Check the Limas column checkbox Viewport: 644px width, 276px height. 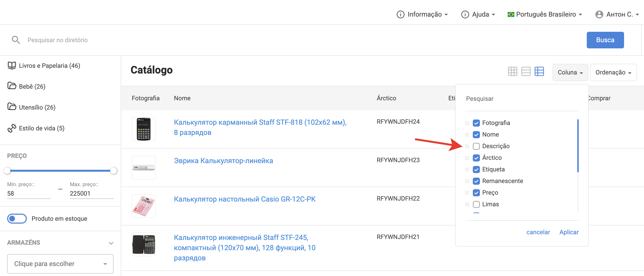[x=476, y=204]
